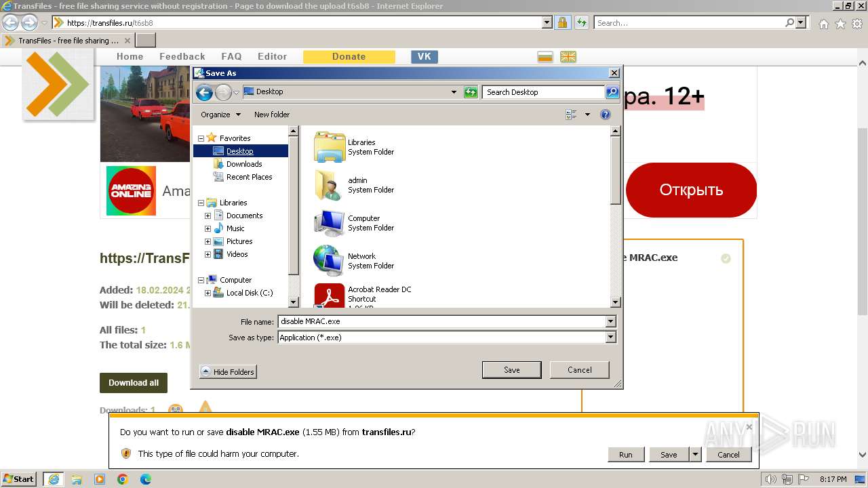Open the Windows Start button
This screenshot has width=868, height=488.
[19, 479]
